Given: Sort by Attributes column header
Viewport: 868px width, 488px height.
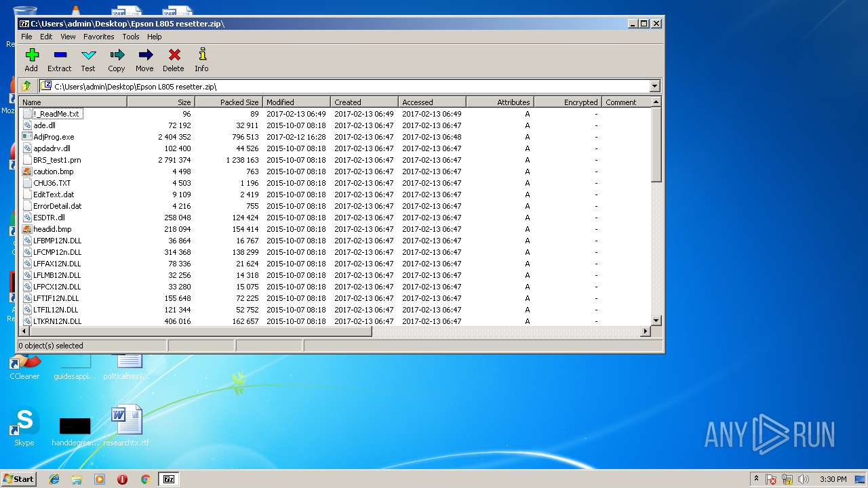Looking at the screenshot, I should tap(500, 102).
